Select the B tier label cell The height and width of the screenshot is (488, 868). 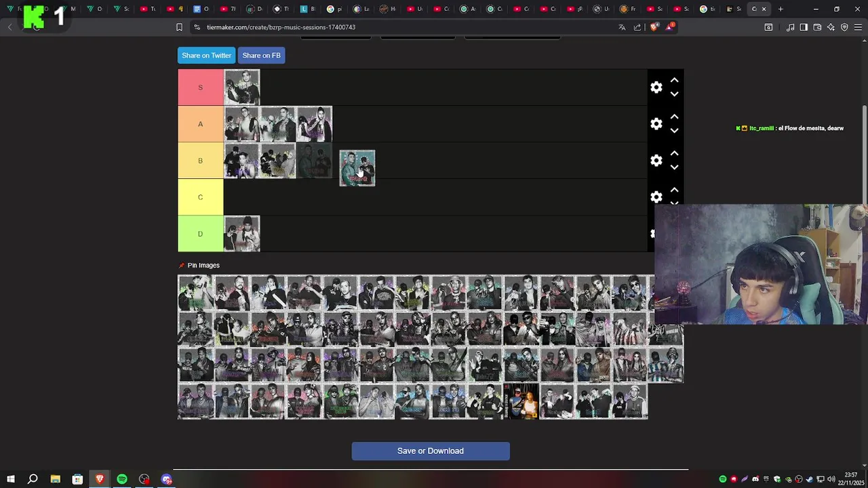201,161
